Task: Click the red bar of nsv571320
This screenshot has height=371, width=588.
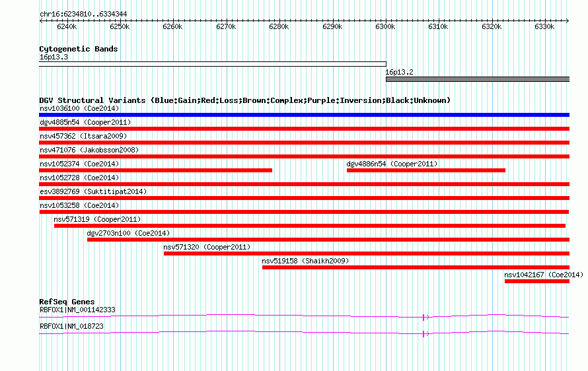Action: pyautogui.click(x=367, y=253)
